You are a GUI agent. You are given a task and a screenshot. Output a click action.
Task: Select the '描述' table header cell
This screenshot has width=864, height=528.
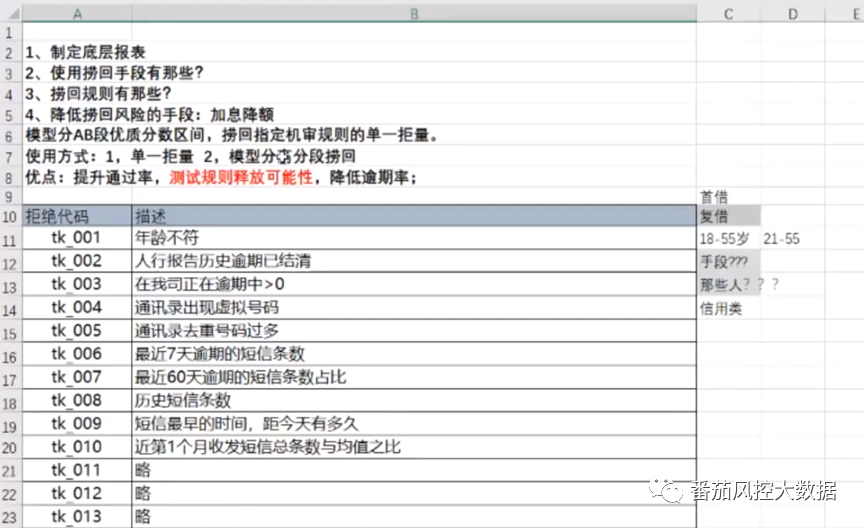(x=414, y=216)
